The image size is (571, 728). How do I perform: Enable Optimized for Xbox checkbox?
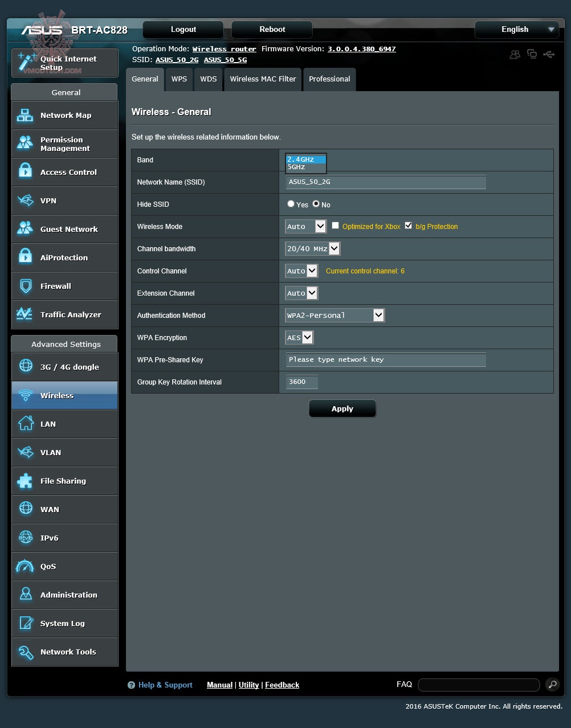(335, 226)
